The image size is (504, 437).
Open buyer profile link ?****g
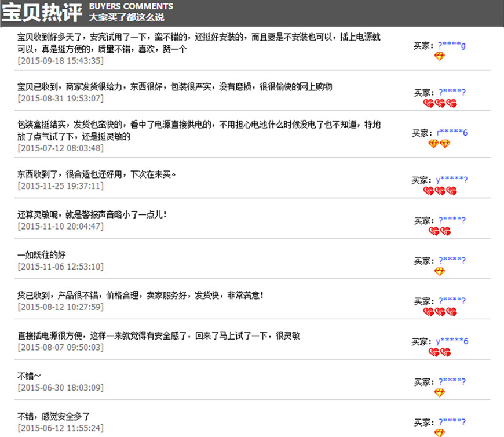[x=451, y=45]
